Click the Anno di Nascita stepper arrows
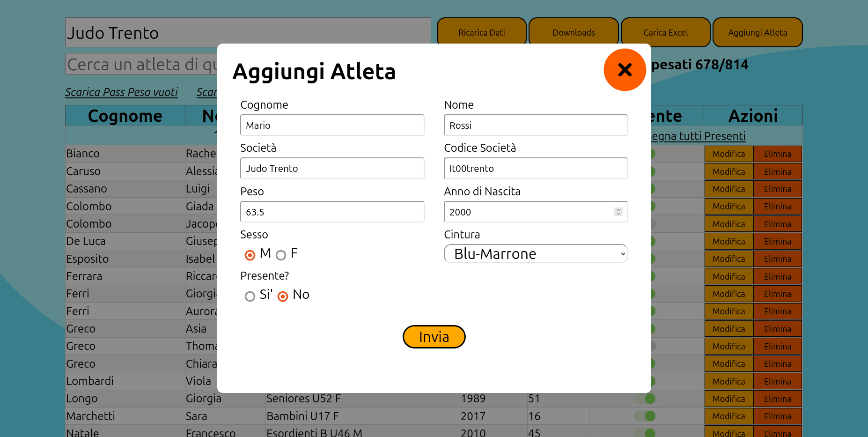The height and width of the screenshot is (437, 868). 618,212
